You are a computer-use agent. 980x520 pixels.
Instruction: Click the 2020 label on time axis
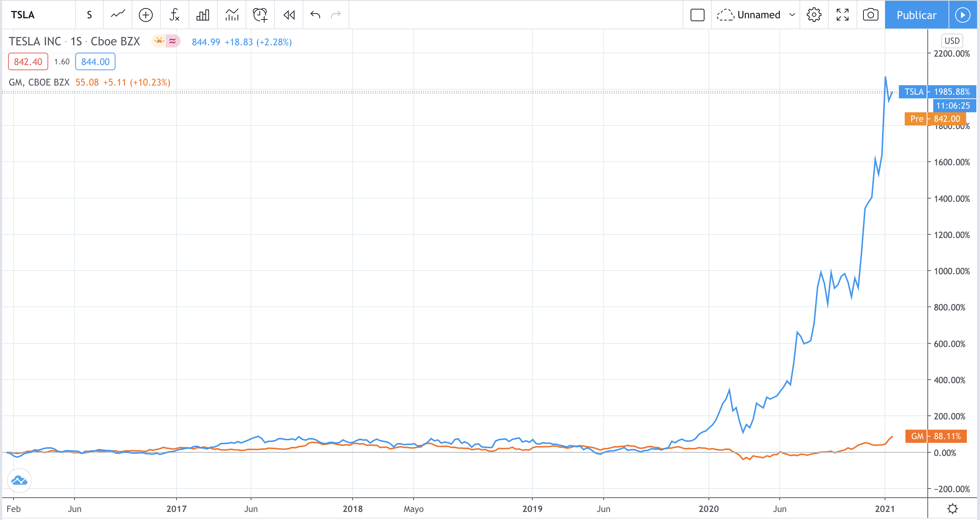[709, 509]
